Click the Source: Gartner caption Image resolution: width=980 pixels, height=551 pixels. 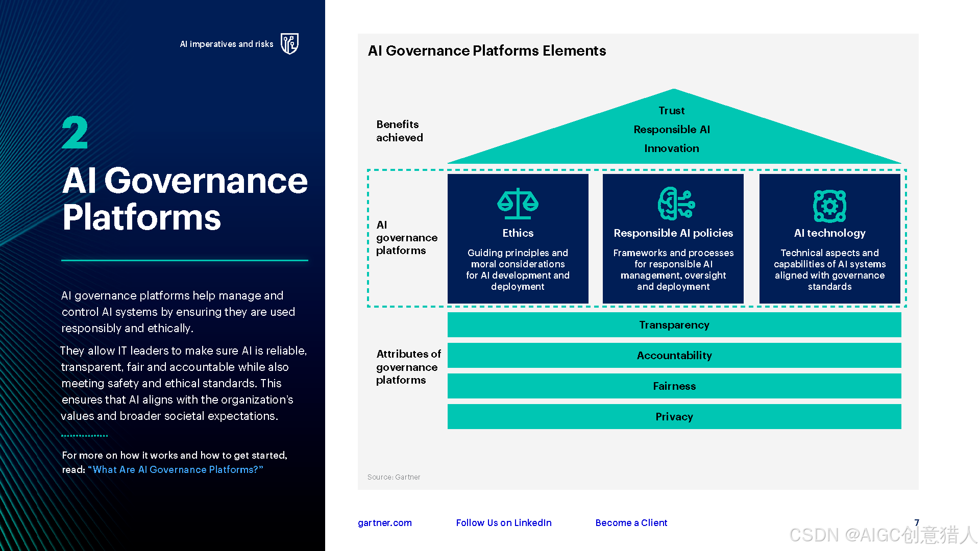click(x=394, y=477)
